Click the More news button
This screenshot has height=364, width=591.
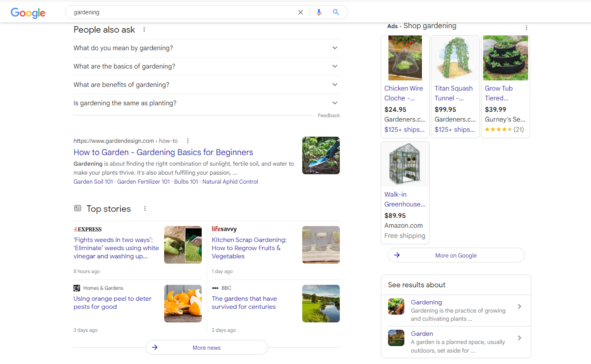point(206,347)
